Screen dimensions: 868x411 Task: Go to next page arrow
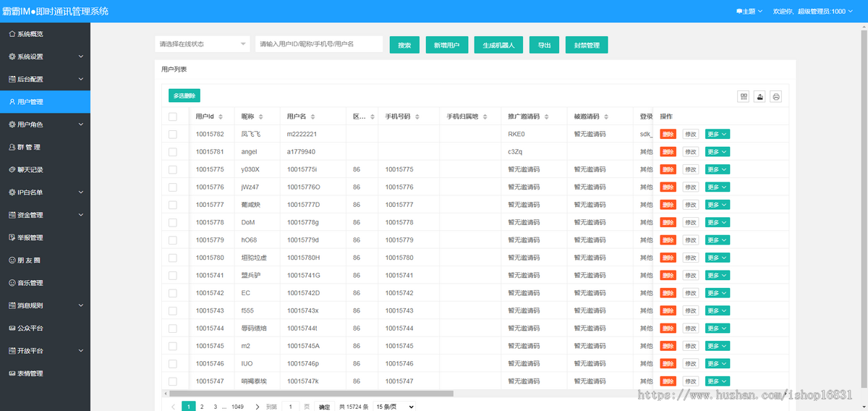[257, 407]
